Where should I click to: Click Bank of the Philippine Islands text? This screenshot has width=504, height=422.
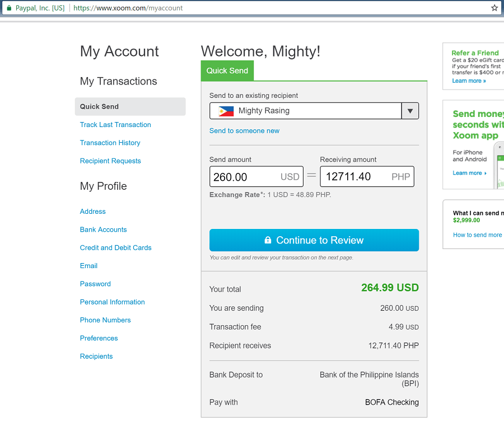[x=370, y=379]
